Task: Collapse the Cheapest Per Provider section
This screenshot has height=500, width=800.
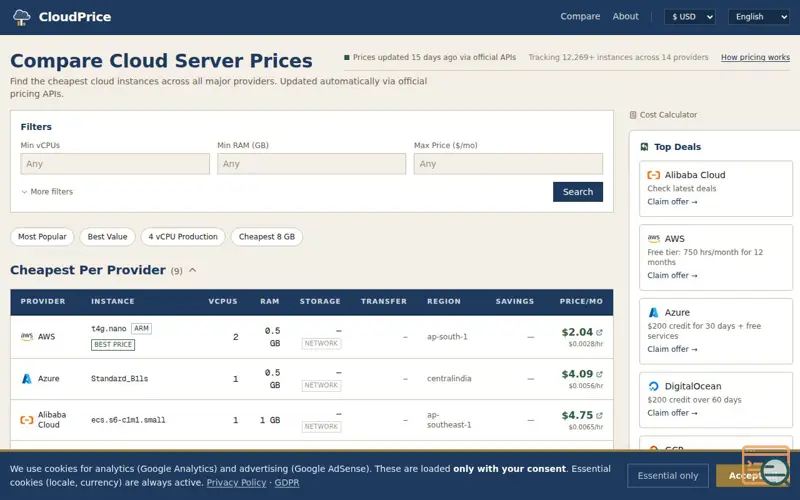Action: [x=192, y=270]
